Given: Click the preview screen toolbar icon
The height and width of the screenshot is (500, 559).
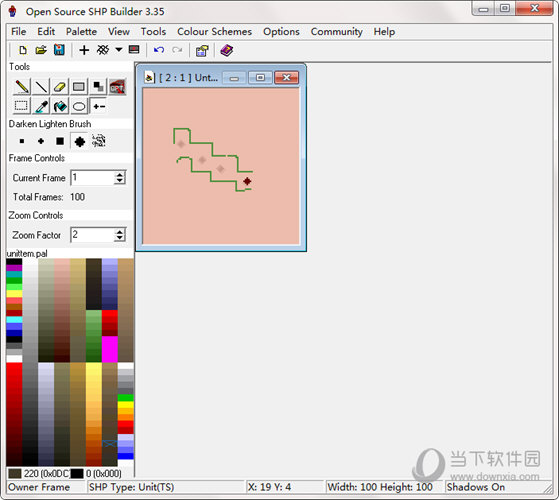Looking at the screenshot, I should pos(134,50).
